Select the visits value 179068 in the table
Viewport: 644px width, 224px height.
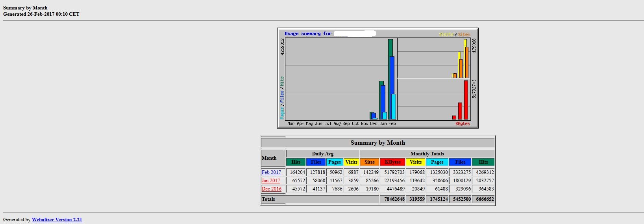(417, 172)
